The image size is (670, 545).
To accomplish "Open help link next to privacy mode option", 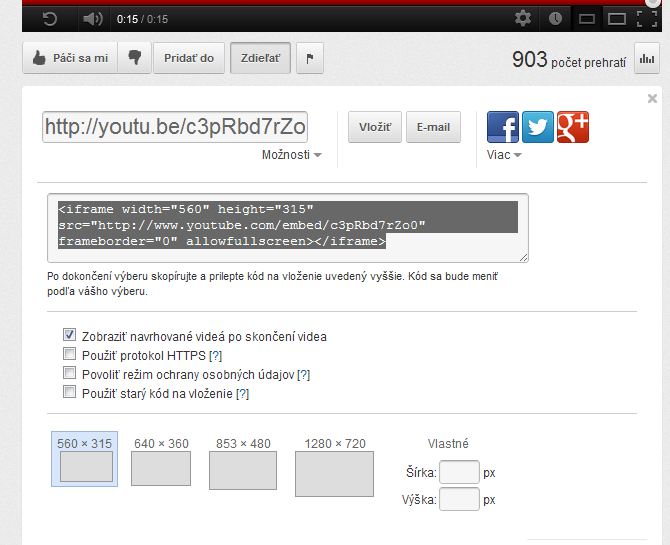I will [x=303, y=375].
